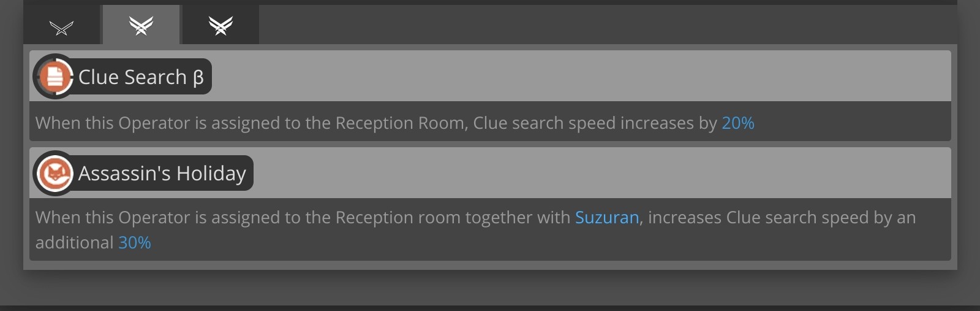Click the empty tab strip area beside the tabs
980x311 pixels.
pyautogui.click(x=608, y=25)
